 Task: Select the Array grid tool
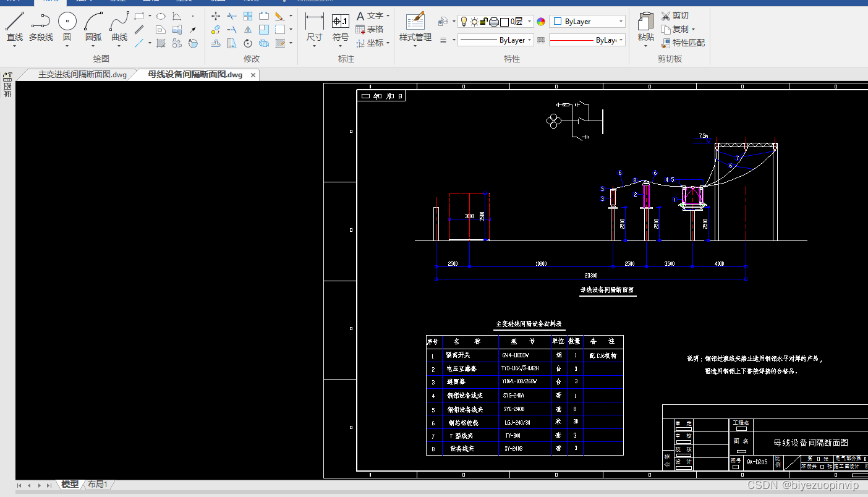click(248, 16)
